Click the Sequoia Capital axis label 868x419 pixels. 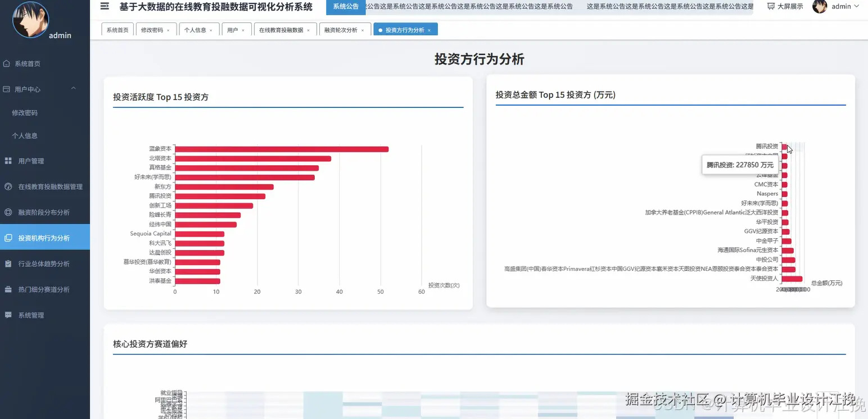[151, 234]
